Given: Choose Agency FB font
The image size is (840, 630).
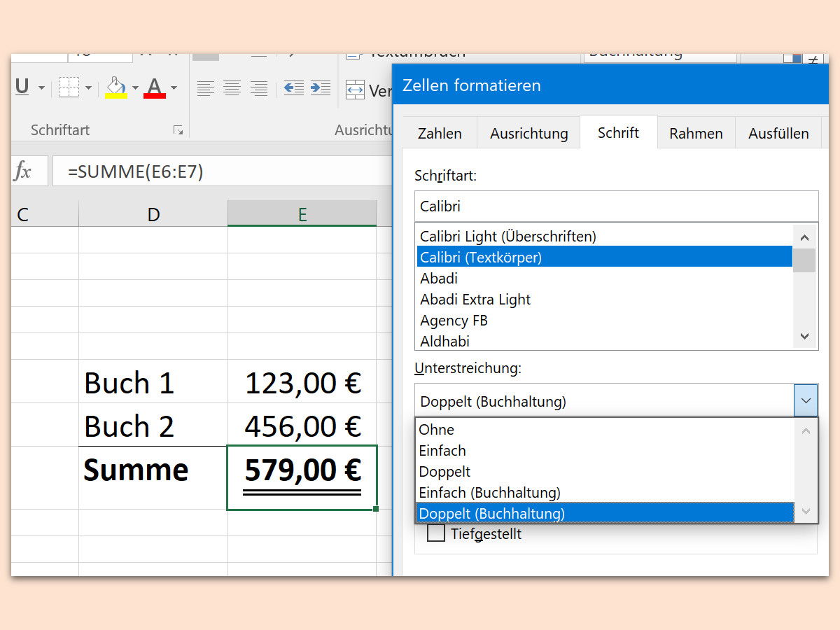Looking at the screenshot, I should 605,320.
